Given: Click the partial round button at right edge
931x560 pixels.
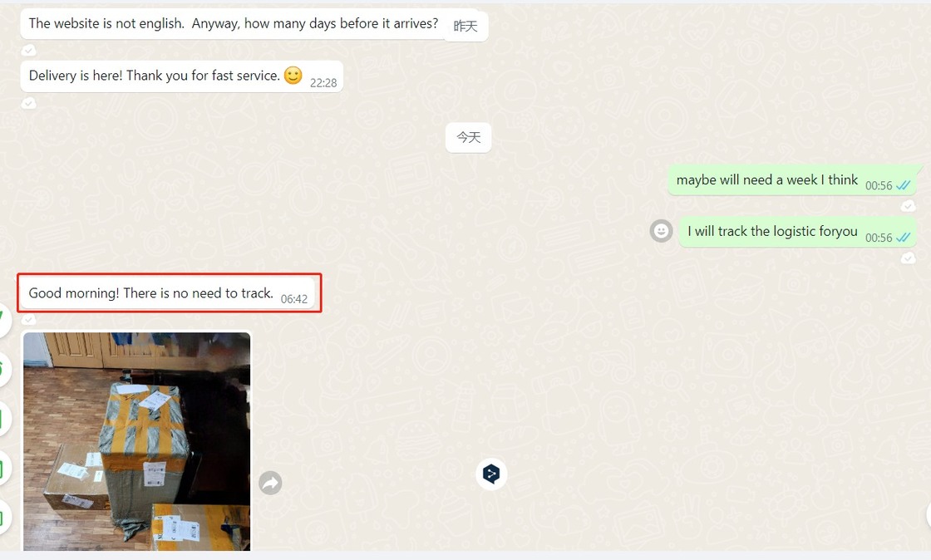Looking at the screenshot, I should pos(928,515).
